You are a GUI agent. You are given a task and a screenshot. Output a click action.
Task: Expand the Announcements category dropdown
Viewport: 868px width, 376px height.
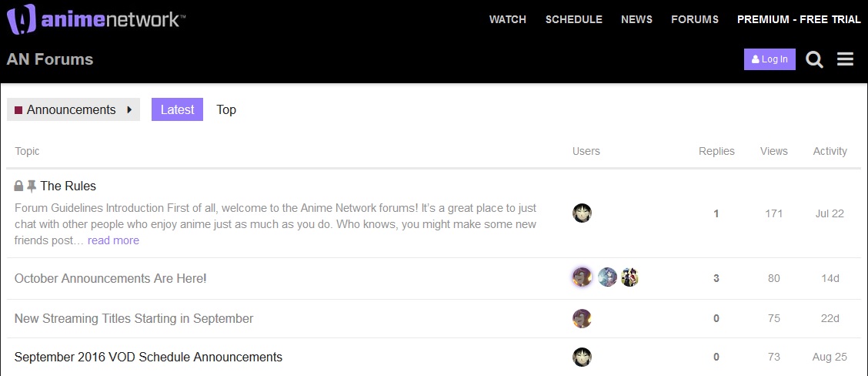(73, 110)
